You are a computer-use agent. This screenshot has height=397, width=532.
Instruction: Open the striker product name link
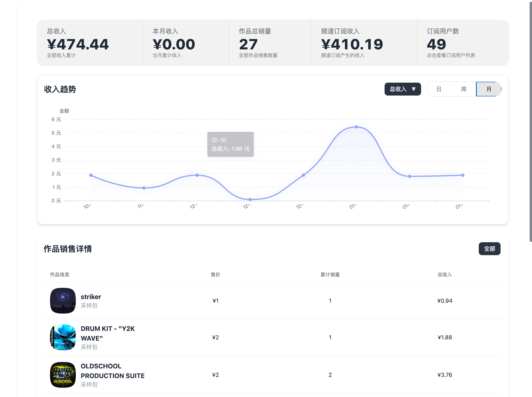tap(91, 297)
